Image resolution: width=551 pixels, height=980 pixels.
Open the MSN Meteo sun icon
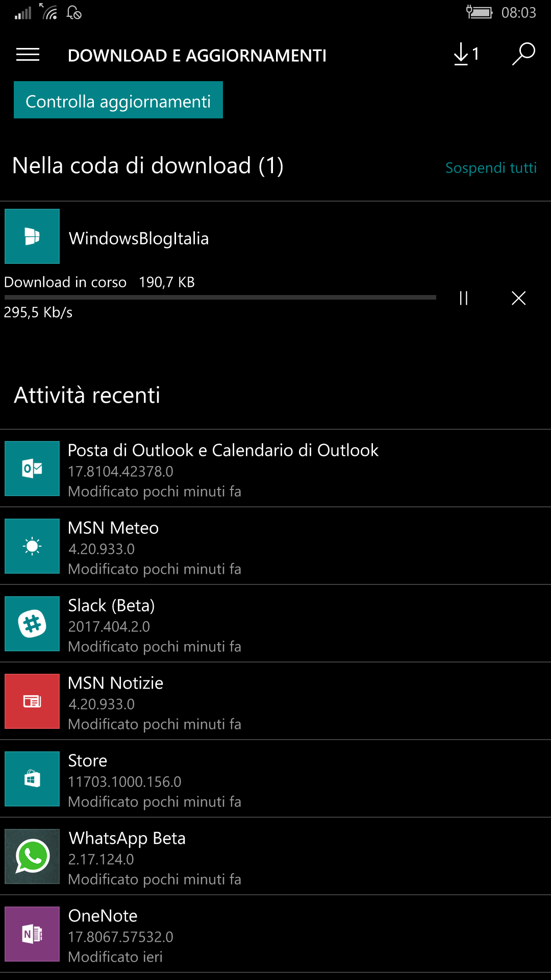click(32, 546)
